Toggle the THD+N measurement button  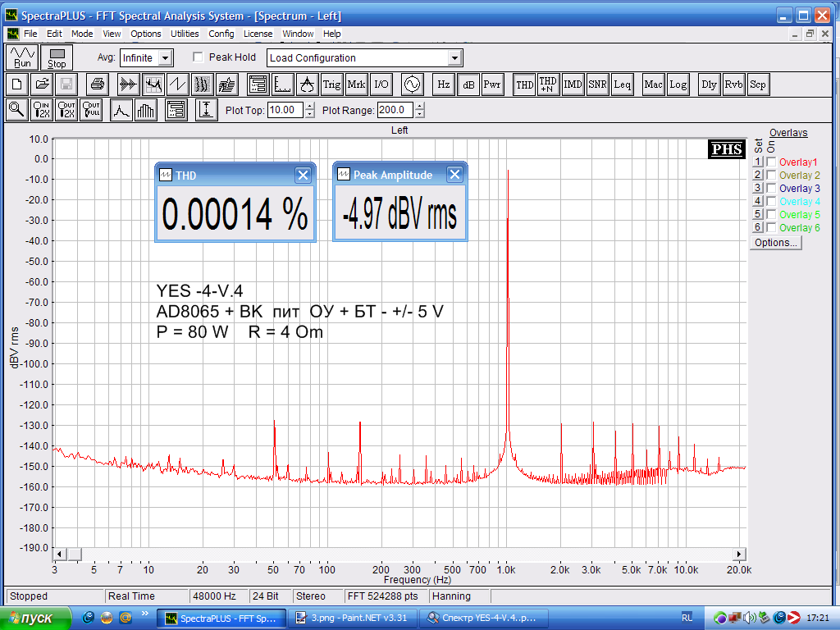click(x=548, y=84)
